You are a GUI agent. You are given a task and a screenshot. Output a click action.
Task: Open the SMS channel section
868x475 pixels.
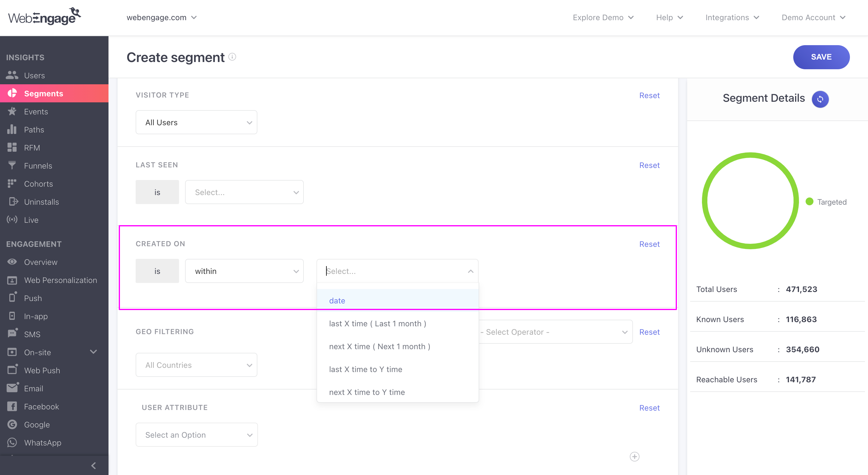pos(32,334)
